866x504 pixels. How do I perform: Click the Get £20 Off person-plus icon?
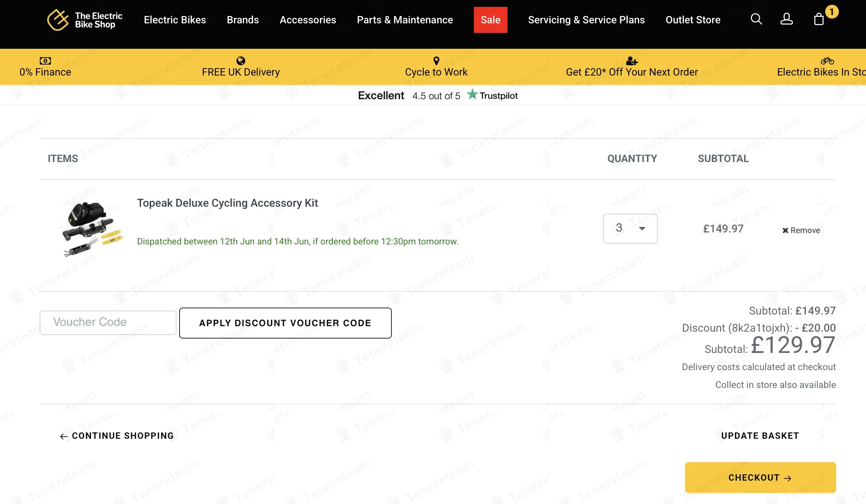[631, 61]
